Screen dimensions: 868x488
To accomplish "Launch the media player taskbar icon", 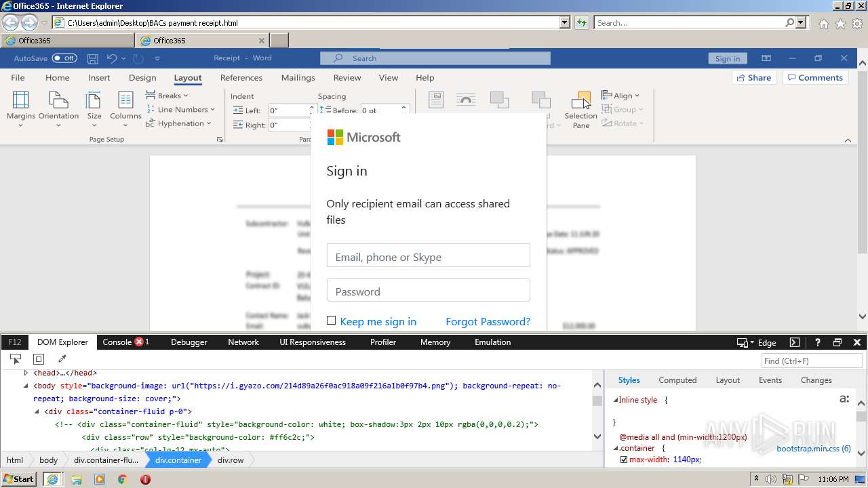I will pos(100,479).
